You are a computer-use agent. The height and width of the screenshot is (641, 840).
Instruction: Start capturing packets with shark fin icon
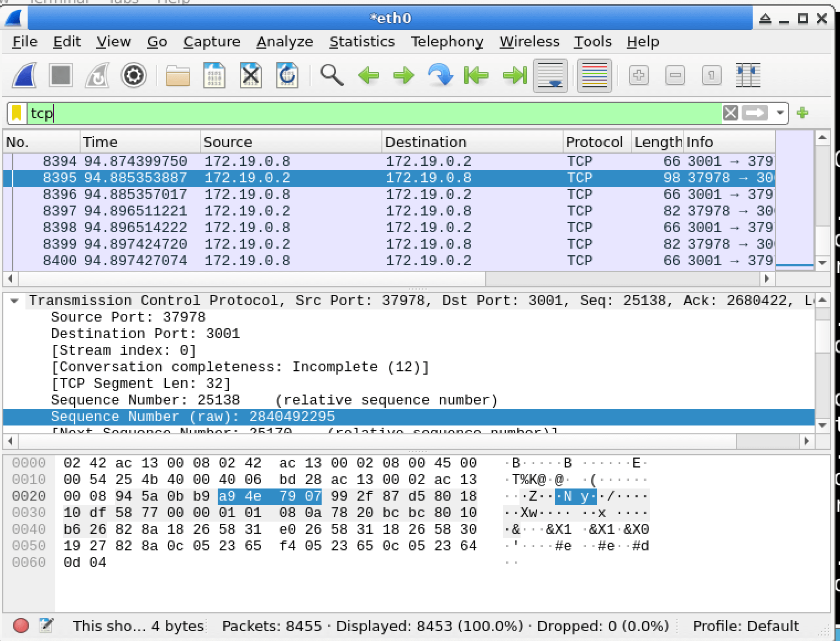(x=25, y=75)
